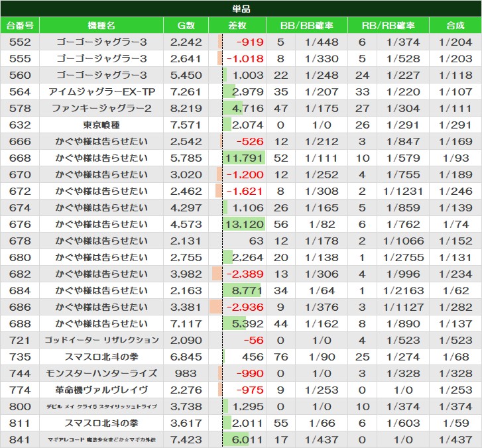Image resolution: width=482 pixels, height=448 pixels.
Task: Select machine number 555
Action: 20,59
